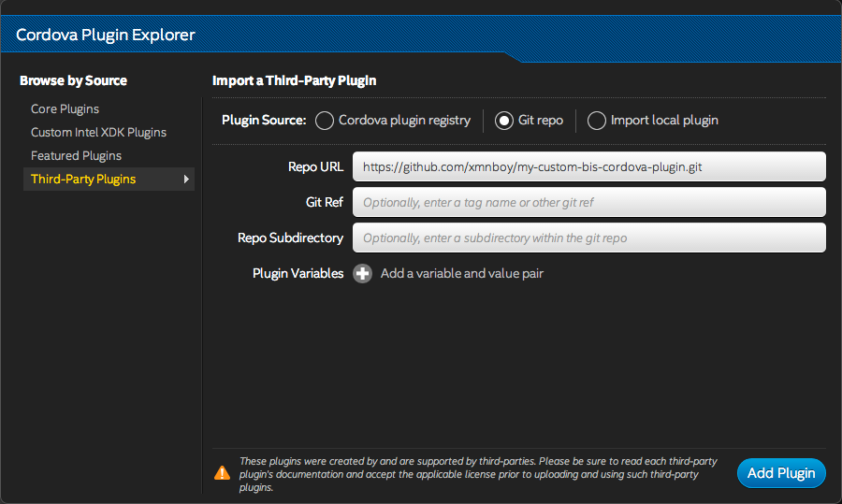This screenshot has height=504, width=842.
Task: Click the Cordova Plugin Explorer title bar
Action: tap(106, 36)
